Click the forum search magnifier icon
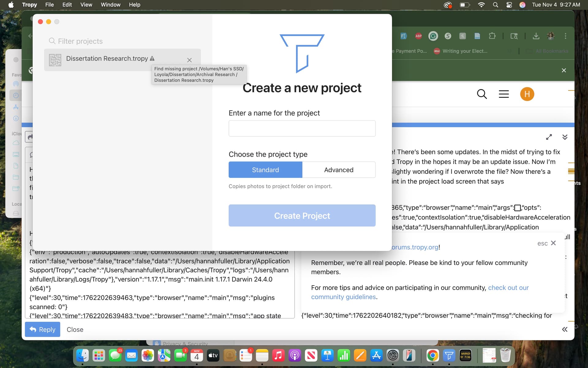This screenshot has height=368, width=588. coord(482,94)
